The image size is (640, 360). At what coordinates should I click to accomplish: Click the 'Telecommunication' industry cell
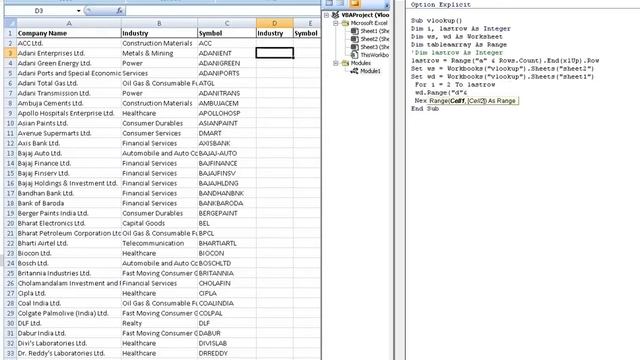[159, 243]
